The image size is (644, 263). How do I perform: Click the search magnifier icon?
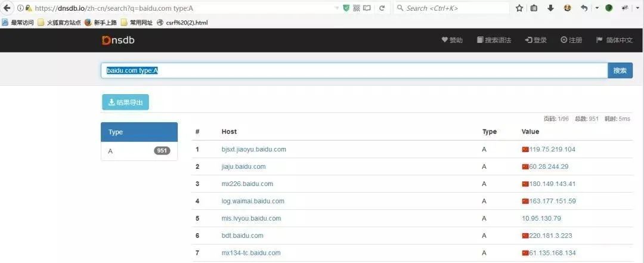[x=400, y=8]
